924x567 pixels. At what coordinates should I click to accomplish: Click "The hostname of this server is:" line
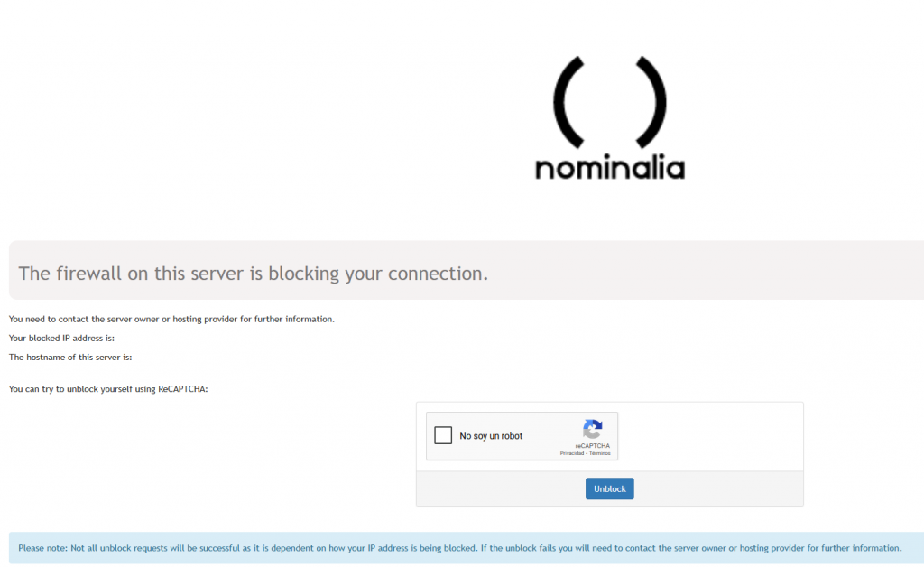(70, 358)
